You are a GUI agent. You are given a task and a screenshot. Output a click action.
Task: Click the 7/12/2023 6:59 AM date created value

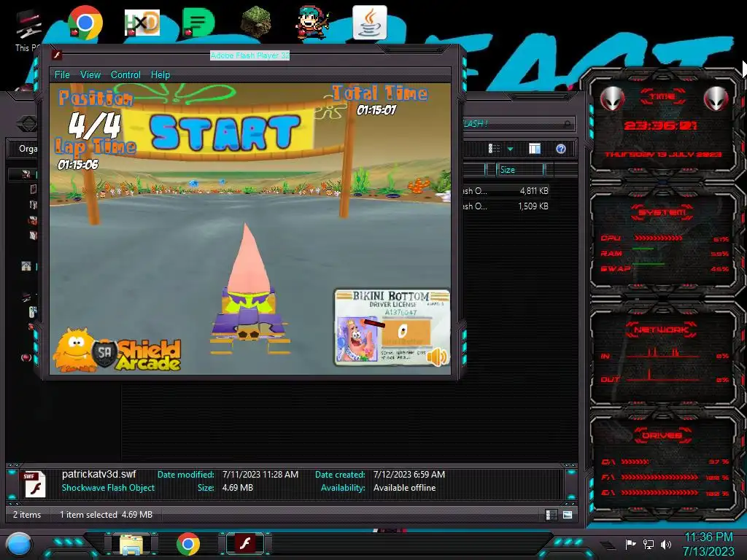tap(409, 475)
